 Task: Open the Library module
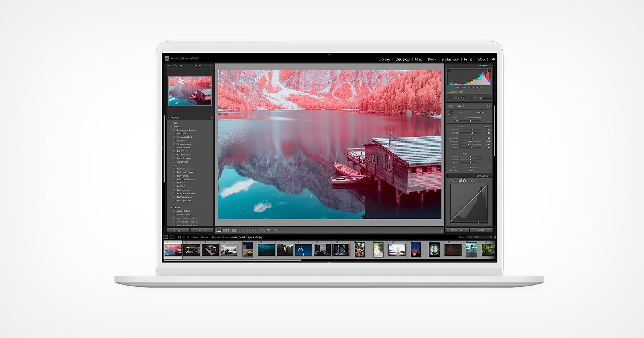click(x=384, y=59)
